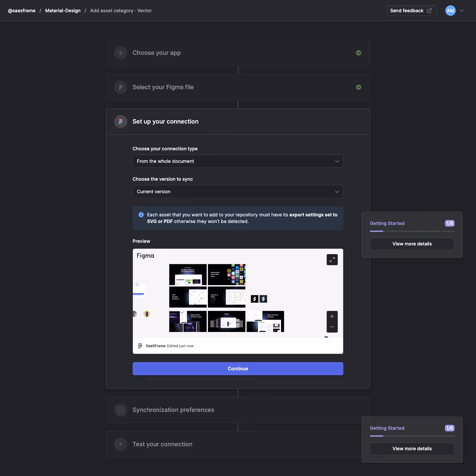Open the connection type dropdown
Viewport: 476px width, 476px height.
tap(238, 161)
